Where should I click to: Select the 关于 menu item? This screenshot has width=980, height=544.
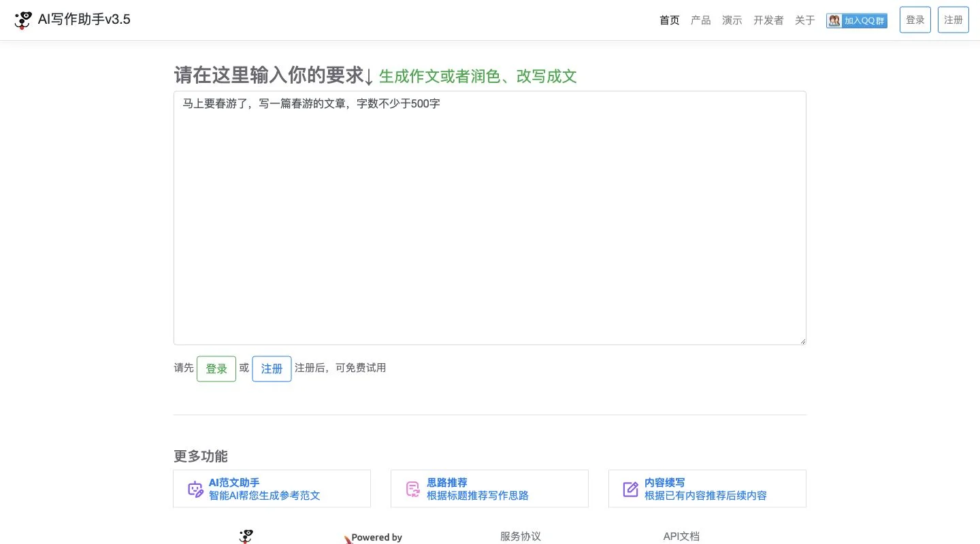[x=804, y=20]
